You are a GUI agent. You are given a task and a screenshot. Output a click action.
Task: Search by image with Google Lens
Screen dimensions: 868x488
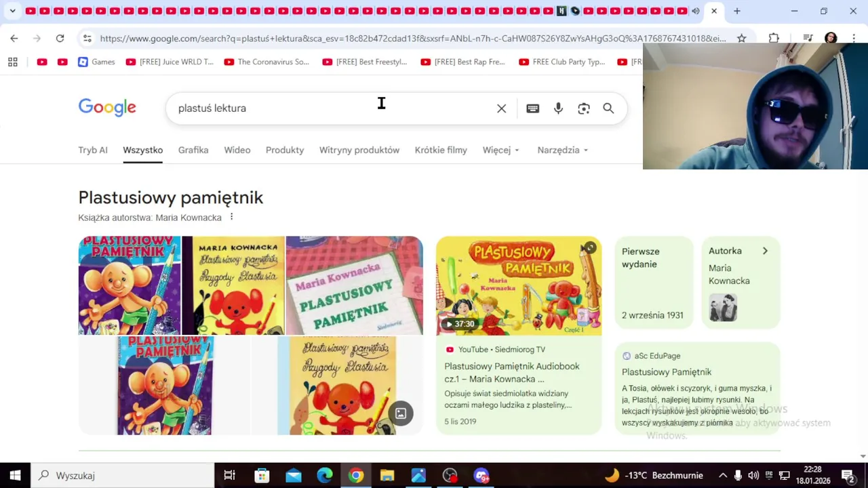[x=583, y=108]
